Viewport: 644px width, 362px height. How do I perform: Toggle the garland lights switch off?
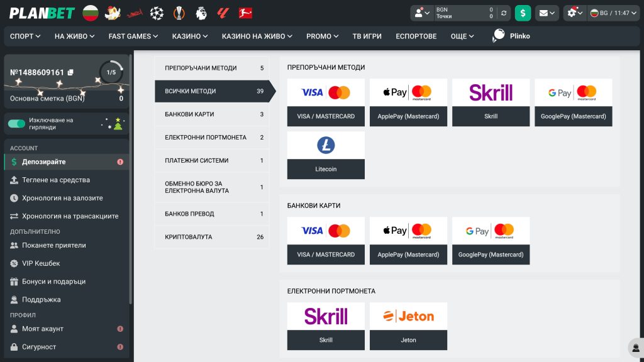[x=16, y=123]
